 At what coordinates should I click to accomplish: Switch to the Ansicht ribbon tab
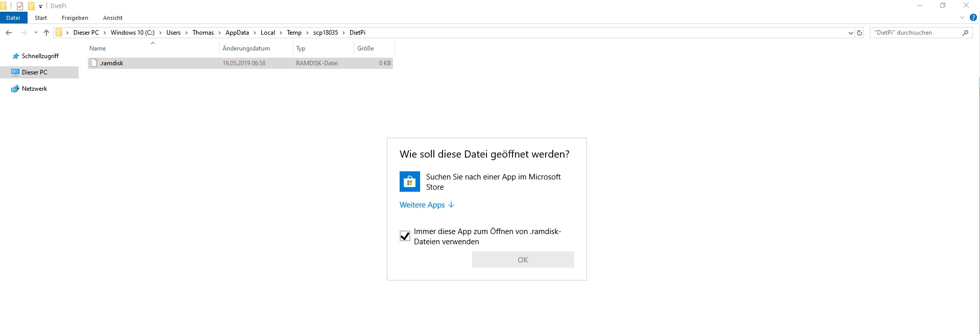point(113,18)
